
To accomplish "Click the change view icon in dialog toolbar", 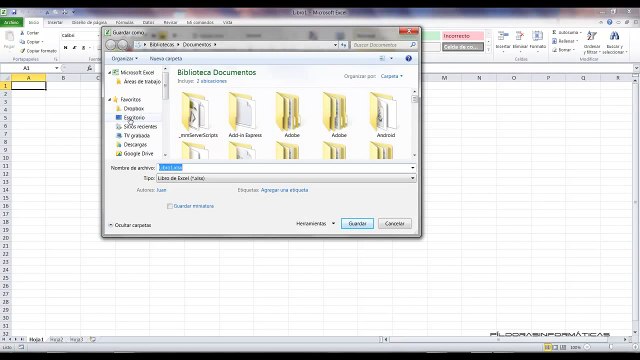I will click(382, 59).
